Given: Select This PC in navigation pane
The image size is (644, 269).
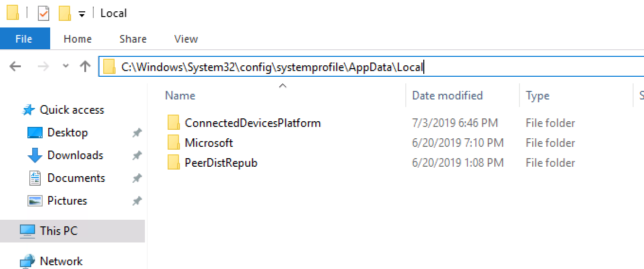Looking at the screenshot, I should pos(58,231).
